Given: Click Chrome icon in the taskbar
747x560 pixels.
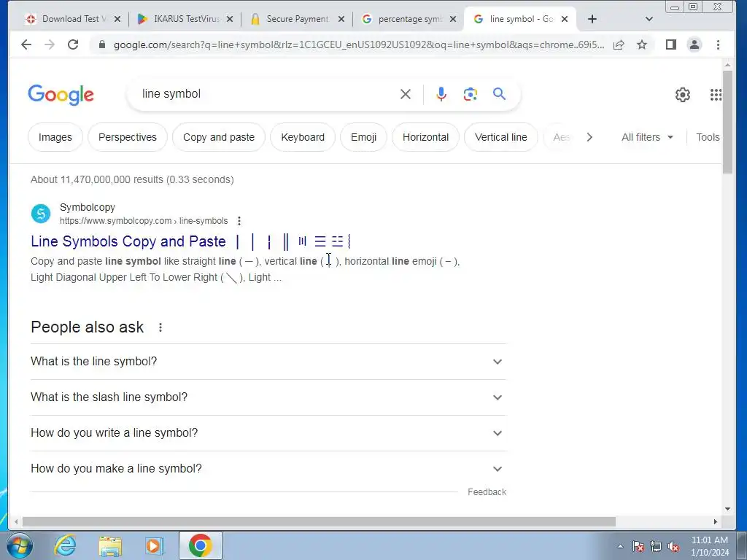Looking at the screenshot, I should coord(200,545).
